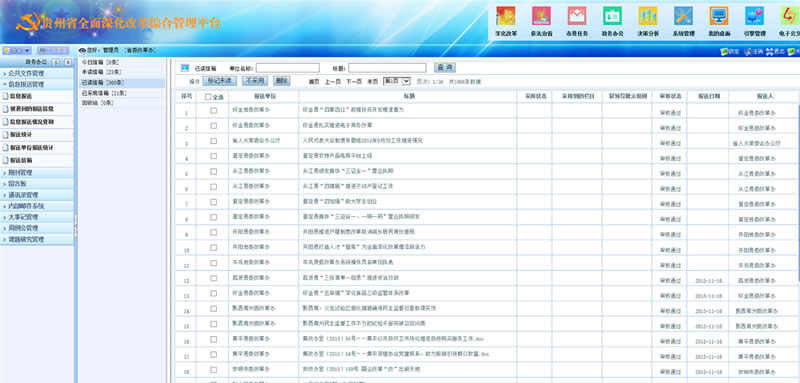Click the 单位名称 input field
Image resolution: width=800 pixels, height=383 pixels.
click(288, 68)
